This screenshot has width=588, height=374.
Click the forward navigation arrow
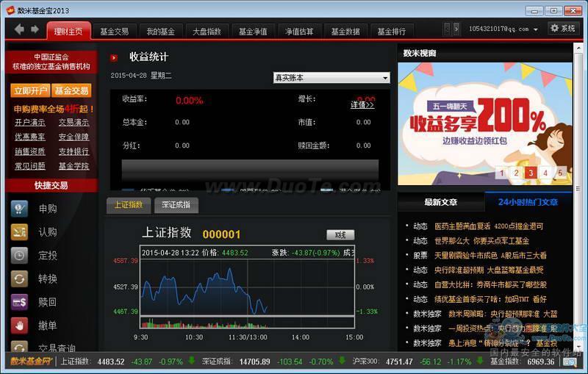pyautogui.click(x=35, y=29)
